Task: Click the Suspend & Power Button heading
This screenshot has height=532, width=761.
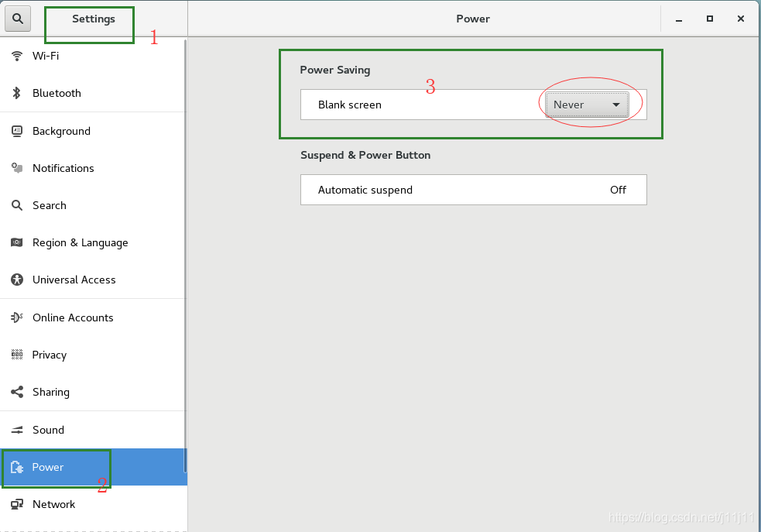Action: [365, 156]
